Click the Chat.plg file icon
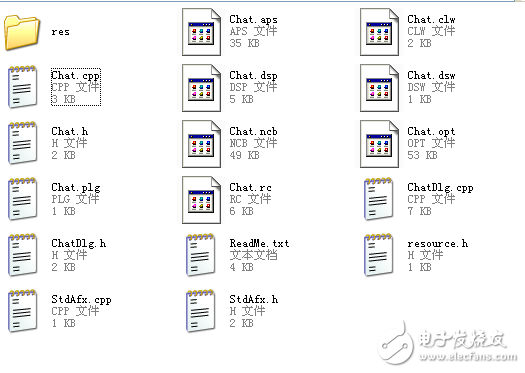 pos(22,199)
